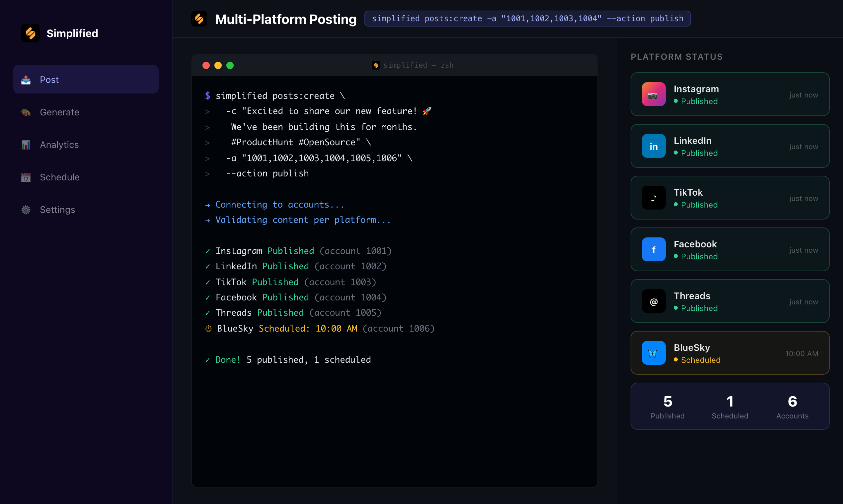Select the Post mailbox icon in sidebar
This screenshot has width=843, height=504.
26,80
